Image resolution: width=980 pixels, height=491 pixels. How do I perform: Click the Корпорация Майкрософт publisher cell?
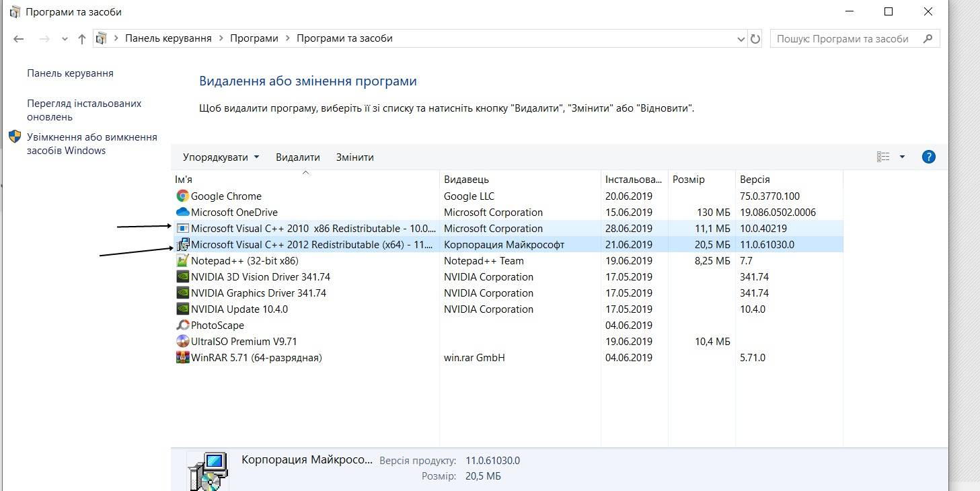tap(504, 245)
